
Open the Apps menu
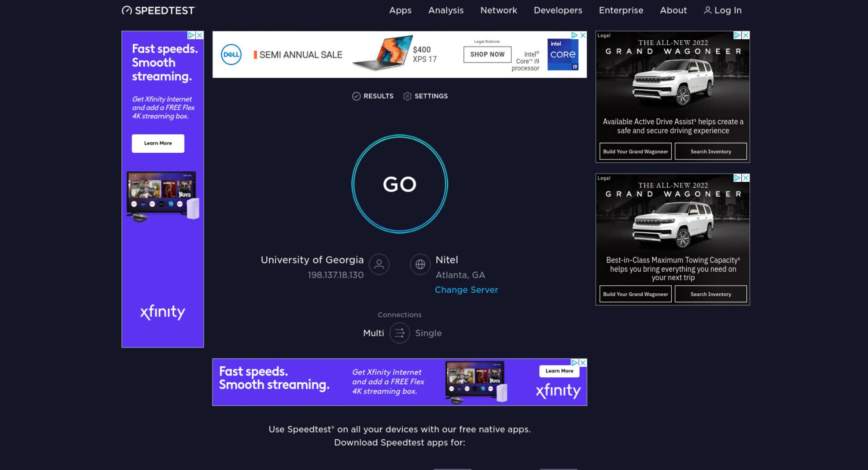coord(400,10)
